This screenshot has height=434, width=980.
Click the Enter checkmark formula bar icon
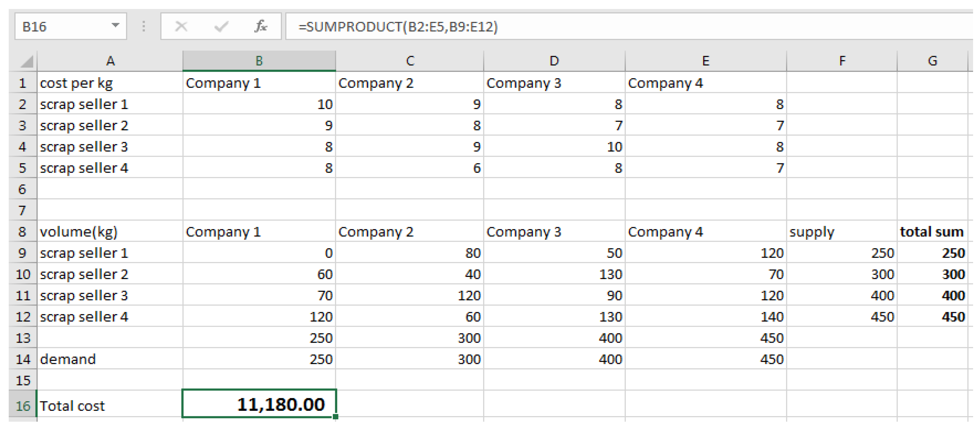click(221, 27)
